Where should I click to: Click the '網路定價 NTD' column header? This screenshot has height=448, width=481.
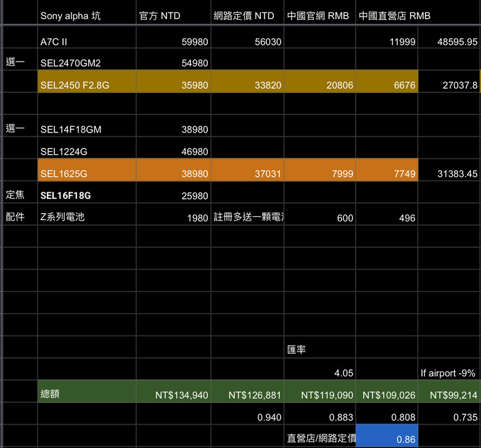point(247,12)
